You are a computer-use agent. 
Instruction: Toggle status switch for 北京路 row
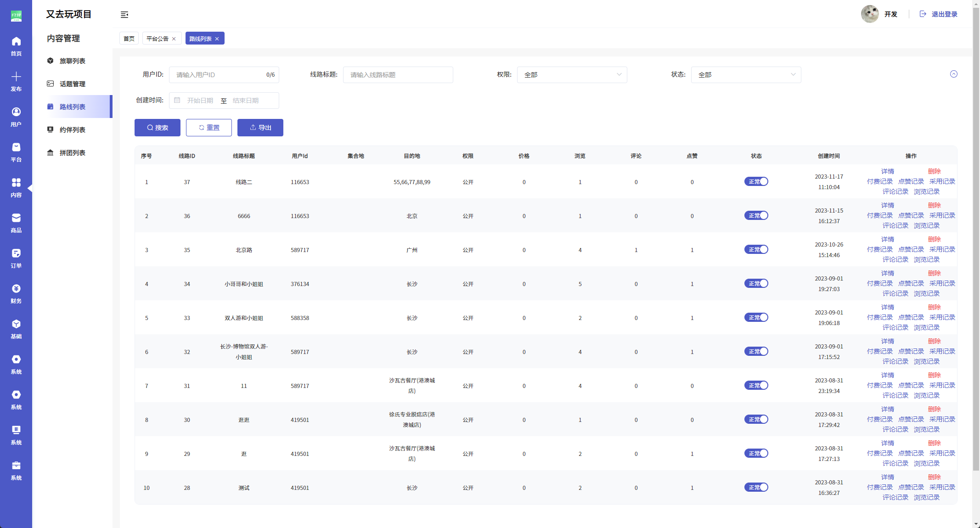pyautogui.click(x=756, y=250)
